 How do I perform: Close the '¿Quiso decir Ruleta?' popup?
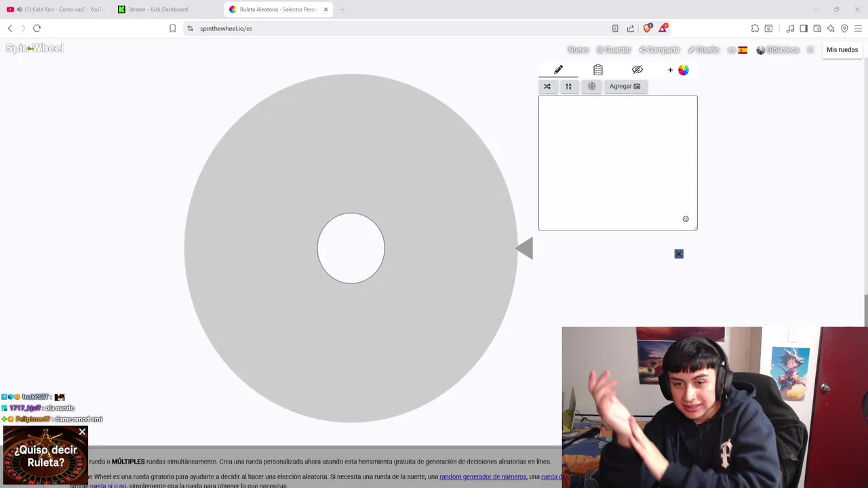82,432
